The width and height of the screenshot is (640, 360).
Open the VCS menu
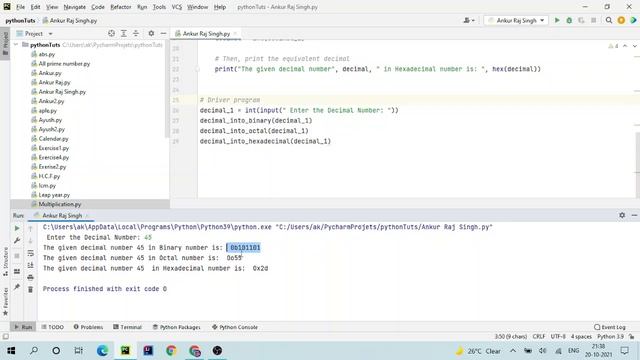point(176,7)
